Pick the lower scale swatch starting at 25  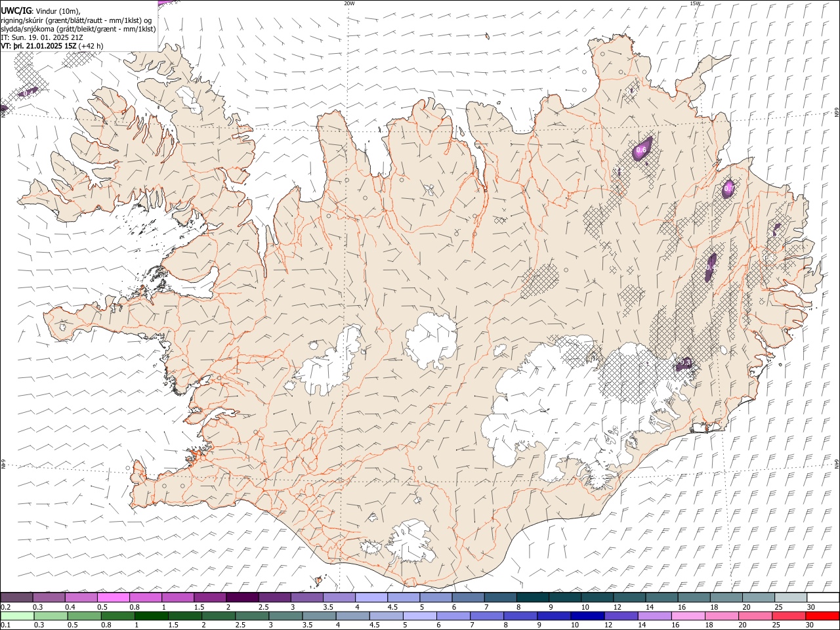789,616
